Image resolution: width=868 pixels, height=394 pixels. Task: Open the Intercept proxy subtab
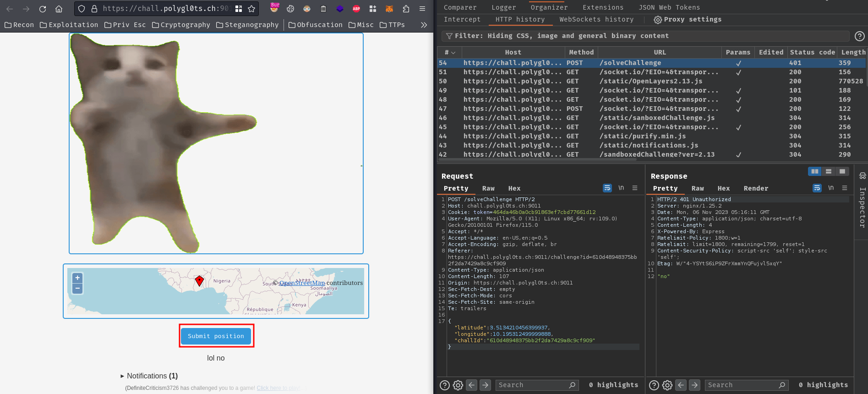[x=462, y=19]
